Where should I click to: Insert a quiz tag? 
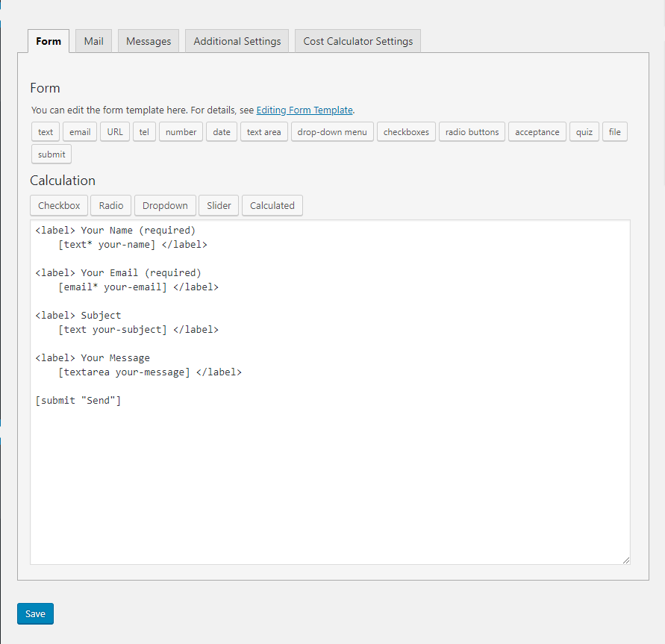584,132
